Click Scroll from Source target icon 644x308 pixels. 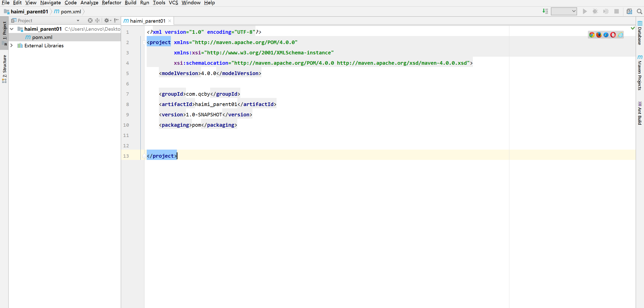(90, 20)
